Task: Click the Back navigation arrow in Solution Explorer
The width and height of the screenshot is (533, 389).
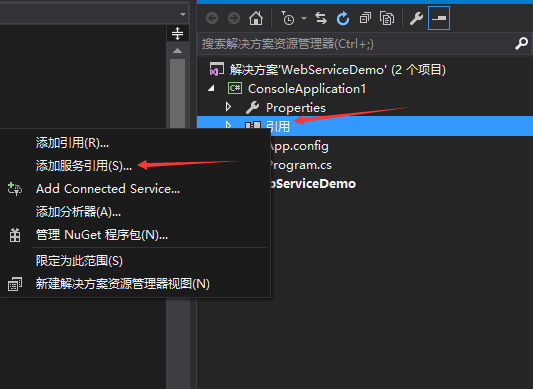Action: click(212, 18)
